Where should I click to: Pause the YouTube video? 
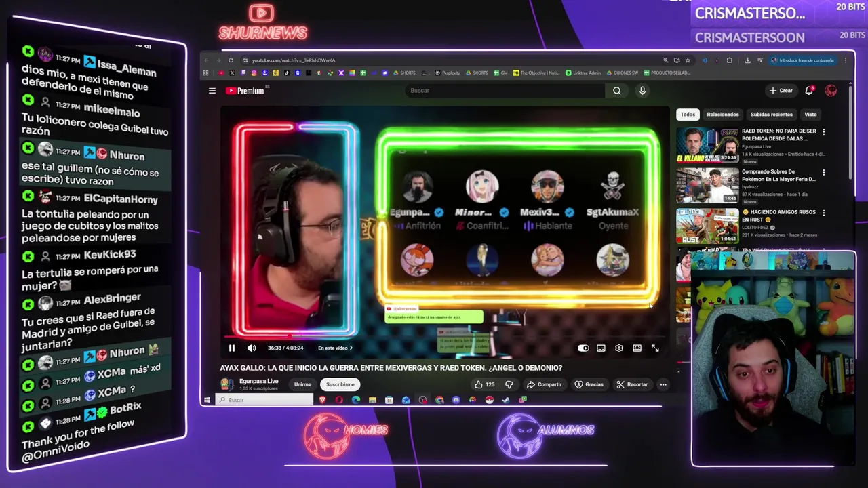point(231,348)
